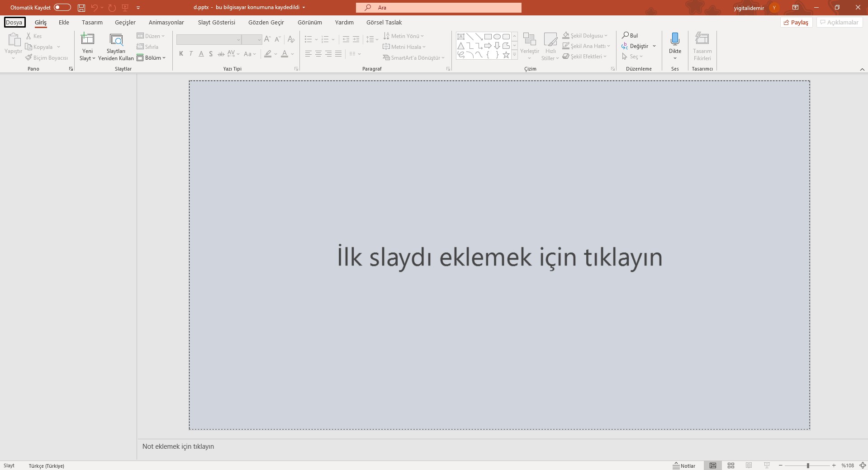This screenshot has width=868, height=470.
Task: Click 'İlk slaydı eklemek için tıklayın'
Action: coord(499,256)
